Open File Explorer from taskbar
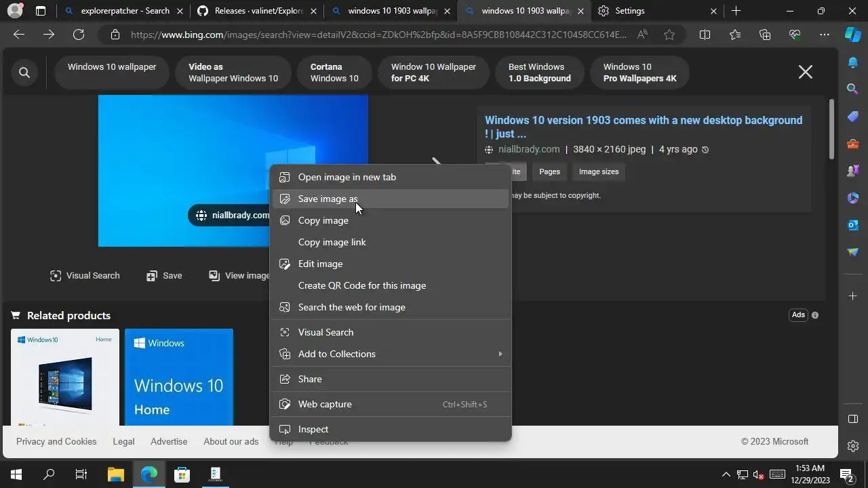Viewport: 868px width, 488px height. (115, 474)
